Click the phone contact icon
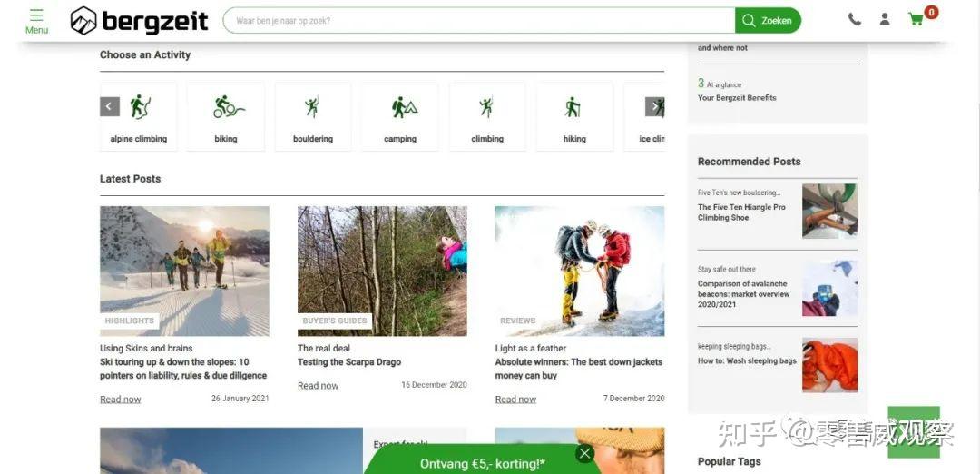 coord(854,19)
